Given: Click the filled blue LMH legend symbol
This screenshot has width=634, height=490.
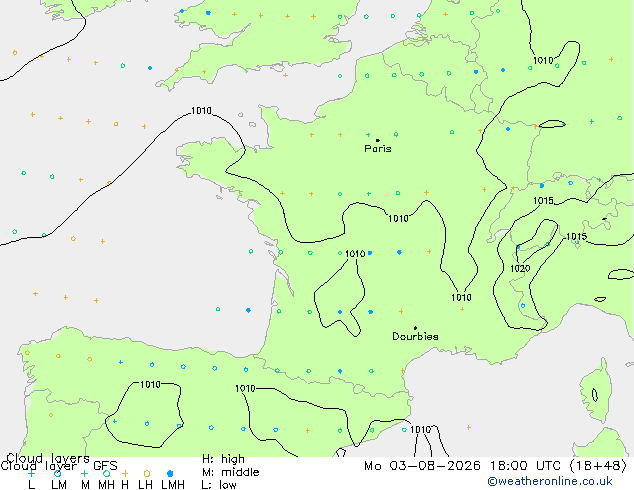Looking at the screenshot, I should coord(170,473).
